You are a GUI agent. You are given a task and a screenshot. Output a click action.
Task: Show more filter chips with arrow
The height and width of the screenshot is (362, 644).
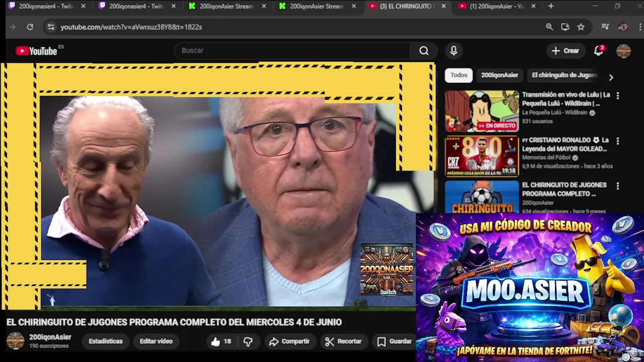coord(611,77)
